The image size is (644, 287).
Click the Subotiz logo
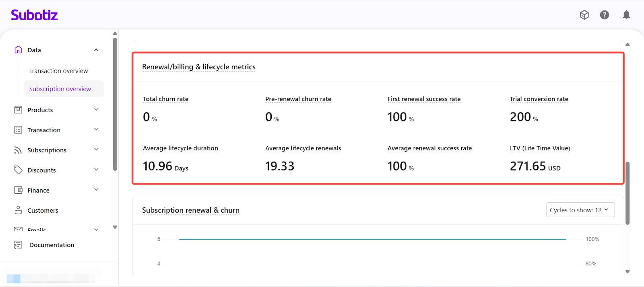(34, 15)
